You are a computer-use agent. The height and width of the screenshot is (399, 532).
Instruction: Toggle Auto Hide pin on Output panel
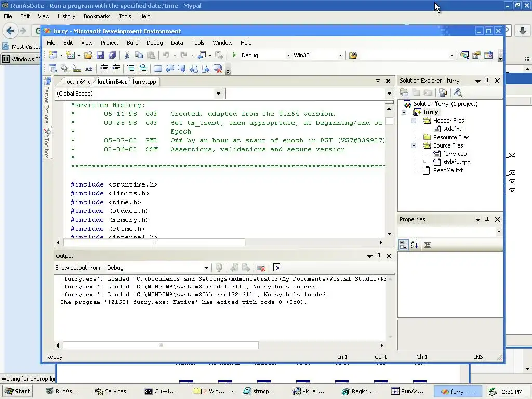(379, 256)
